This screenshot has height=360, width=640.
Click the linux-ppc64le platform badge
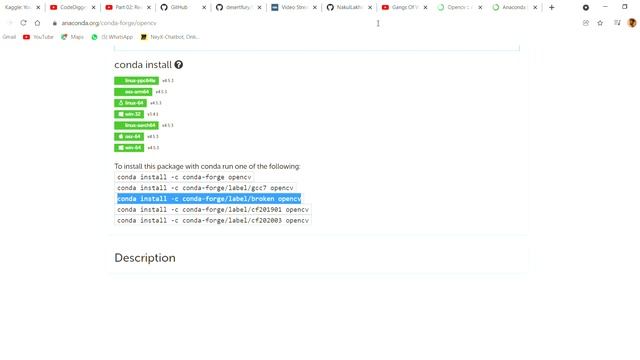pyautogui.click(x=136, y=80)
